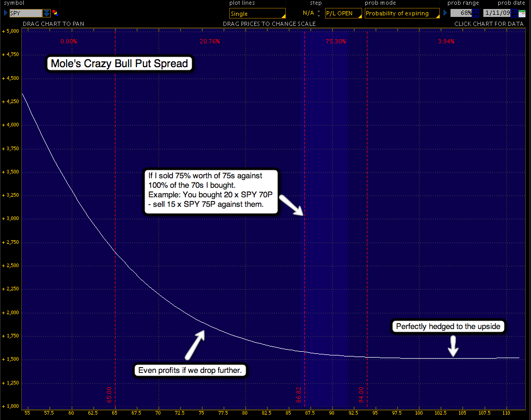Open the SPY symbol dropdown arrow

[x=47, y=13]
